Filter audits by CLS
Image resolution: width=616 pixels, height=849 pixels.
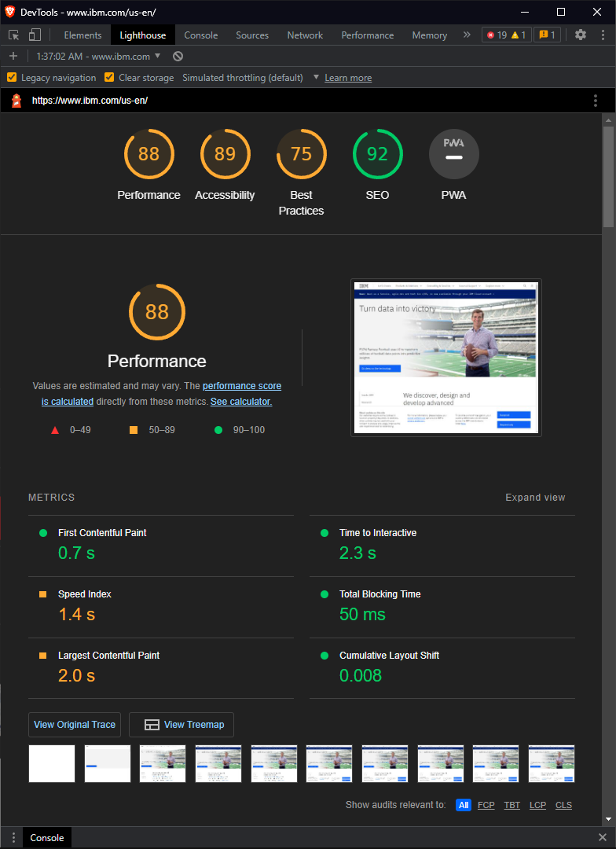[x=563, y=805]
